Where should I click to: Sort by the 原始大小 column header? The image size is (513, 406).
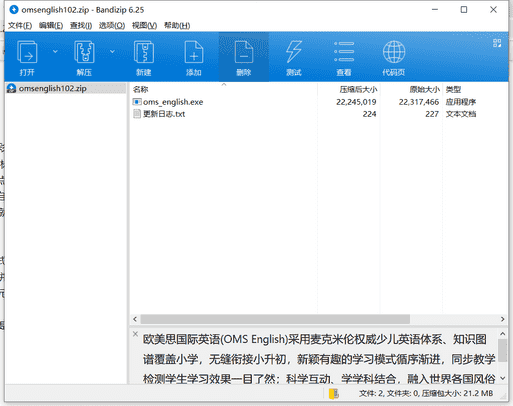411,89
